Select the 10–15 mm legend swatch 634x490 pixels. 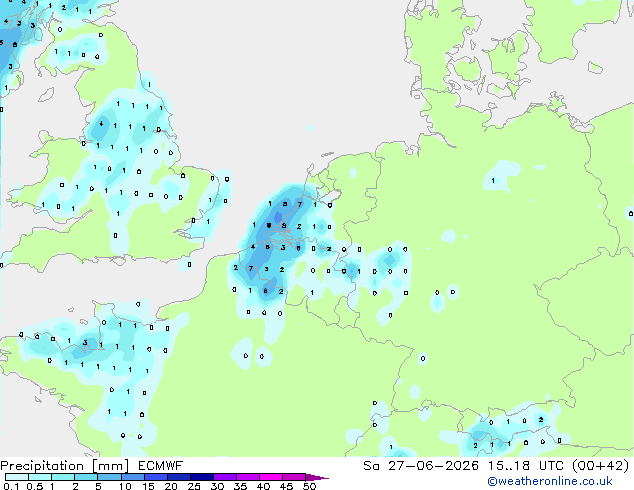click(x=132, y=477)
